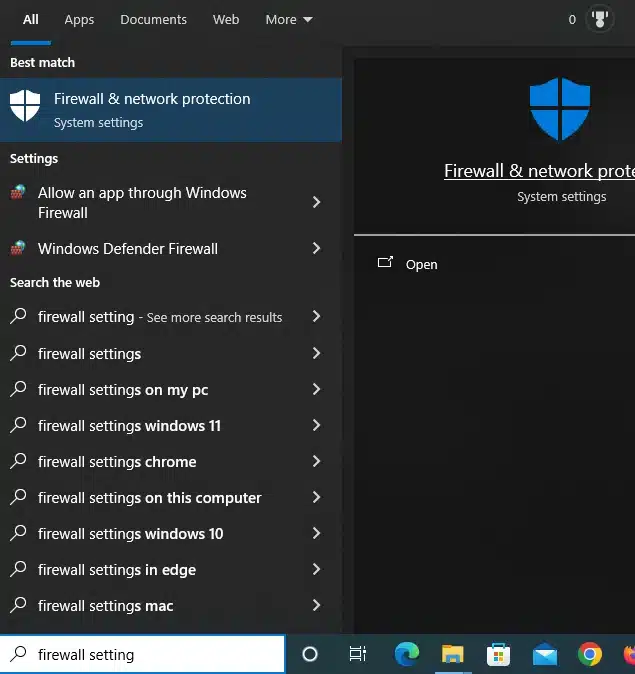Open Allow an app through Windows Firewall
The image size is (635, 674).
click(171, 202)
